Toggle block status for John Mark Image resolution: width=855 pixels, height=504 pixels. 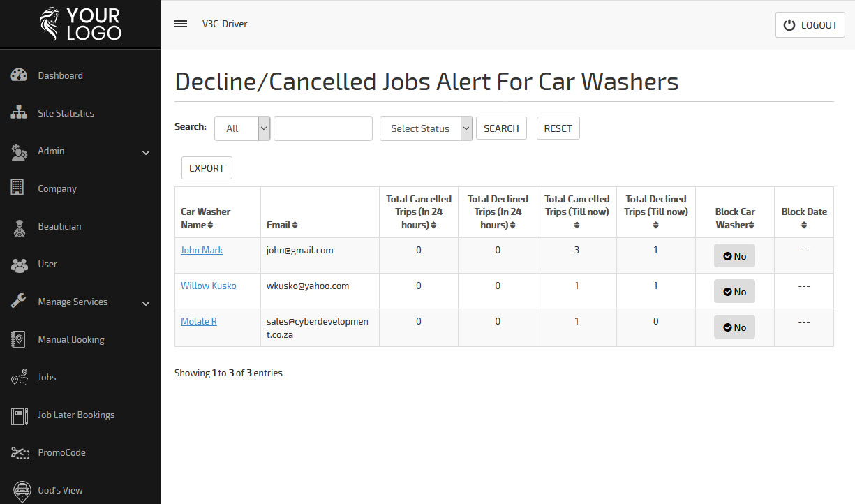click(x=734, y=256)
